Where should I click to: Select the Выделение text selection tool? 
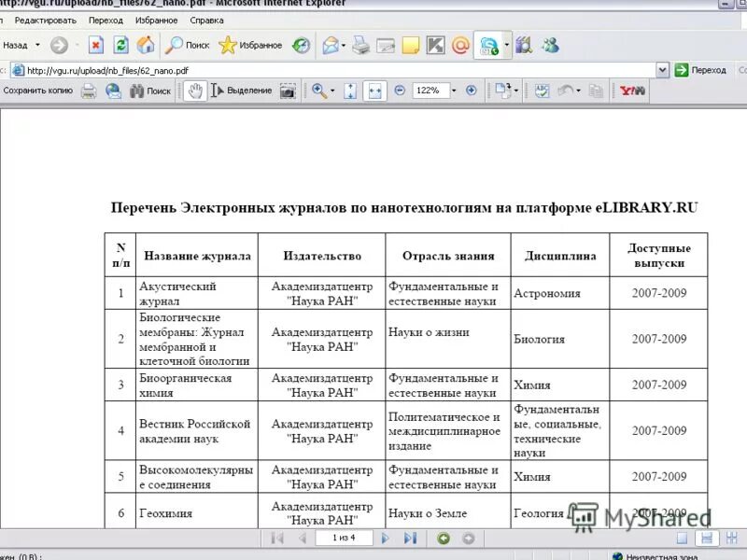coord(241,91)
